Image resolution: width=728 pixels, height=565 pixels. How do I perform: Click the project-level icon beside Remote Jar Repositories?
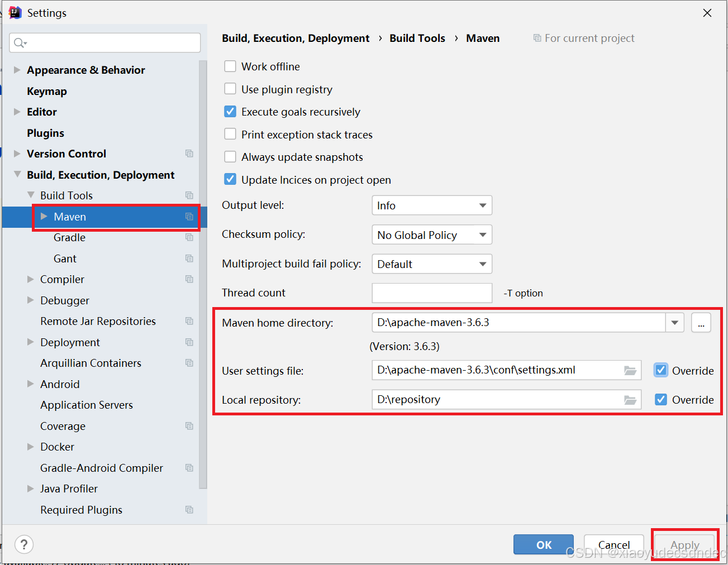point(189,321)
